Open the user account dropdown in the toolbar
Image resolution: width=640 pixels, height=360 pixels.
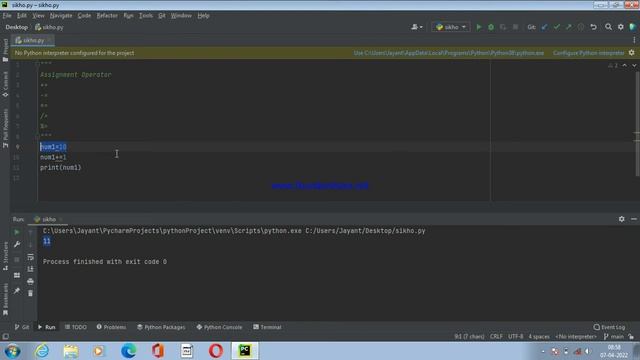point(417,27)
